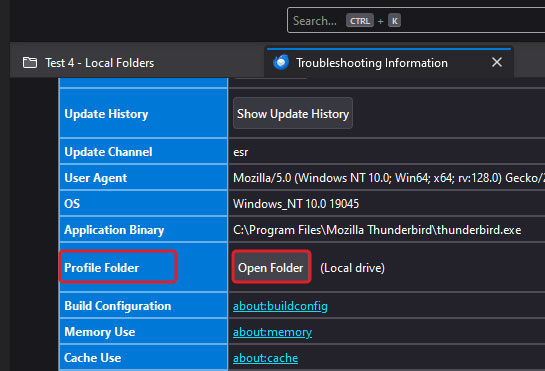Select the Troubleshooting Information tab
Screen dimensions: 545x371
coord(389,63)
